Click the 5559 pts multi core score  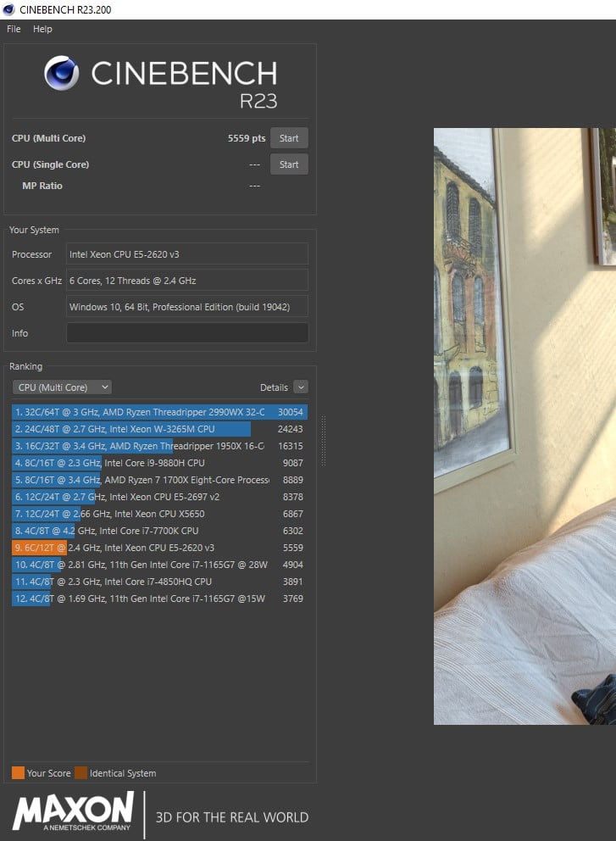[247, 138]
